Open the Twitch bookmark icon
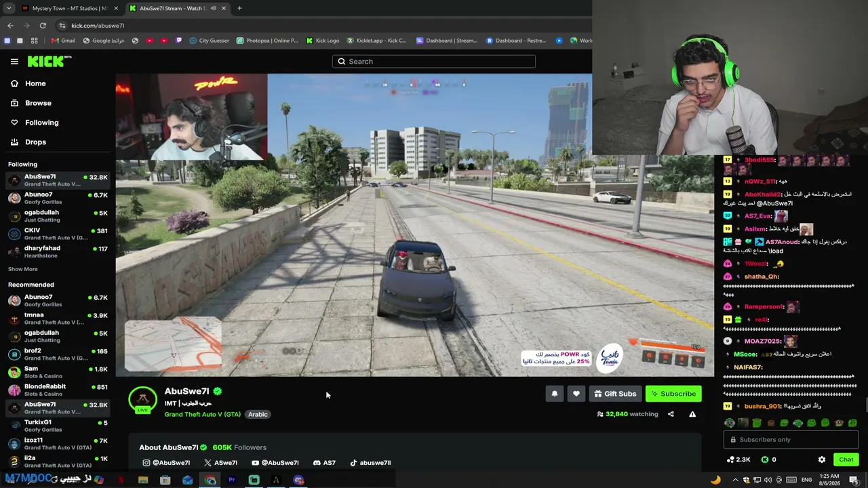Image resolution: width=868 pixels, height=488 pixels. 178,41
